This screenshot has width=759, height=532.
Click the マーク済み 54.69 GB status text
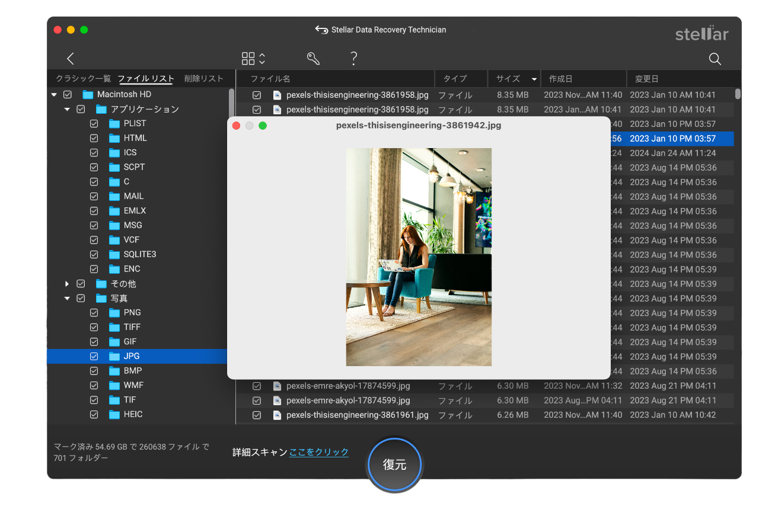click(x=132, y=452)
